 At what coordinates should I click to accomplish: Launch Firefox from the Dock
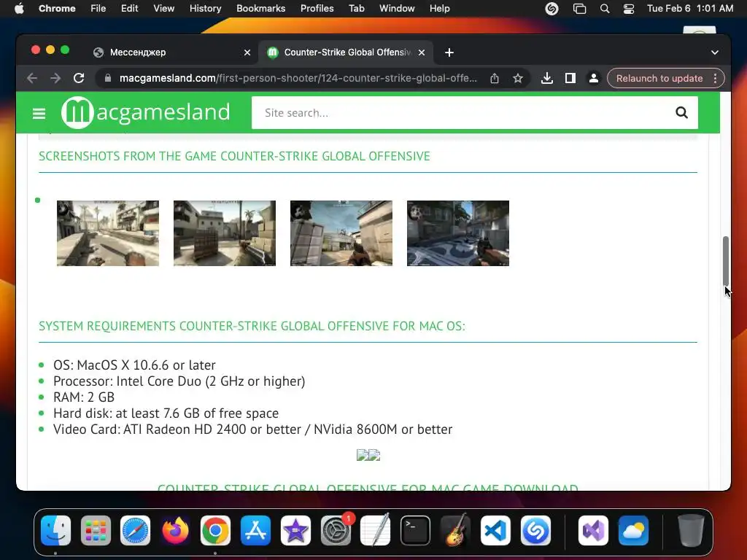pyautogui.click(x=175, y=531)
